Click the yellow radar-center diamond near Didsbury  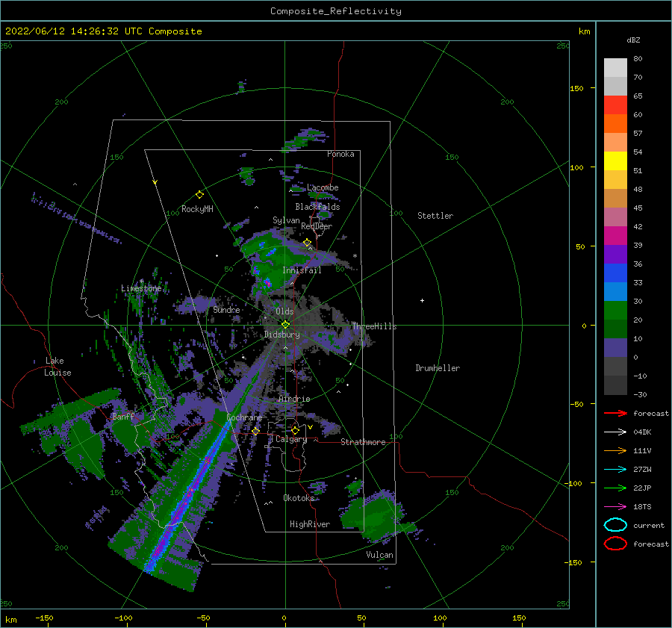tap(285, 325)
